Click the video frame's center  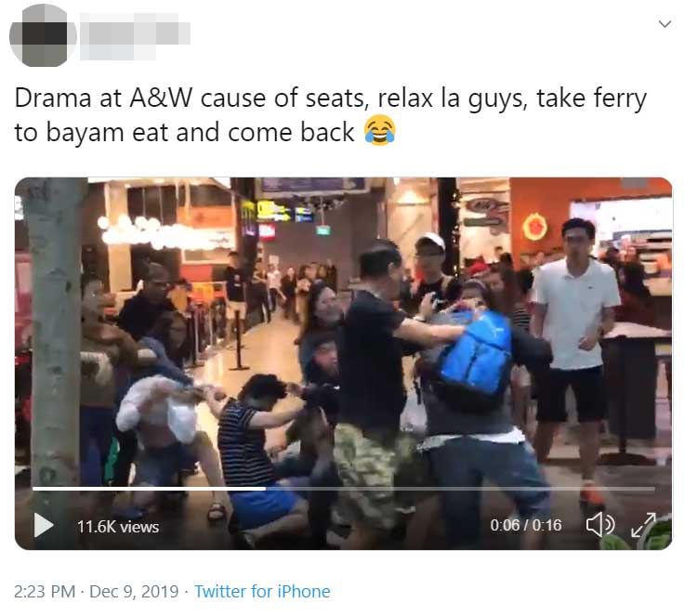point(343,363)
